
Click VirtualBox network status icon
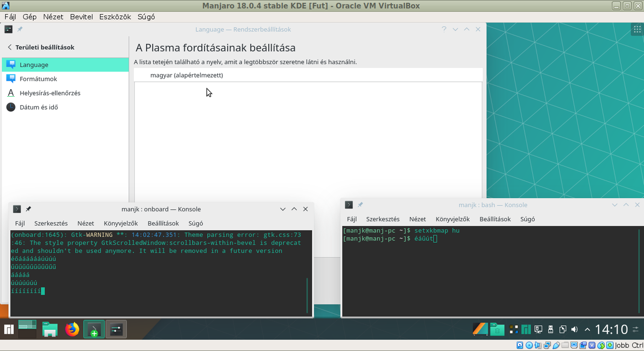tap(547, 345)
